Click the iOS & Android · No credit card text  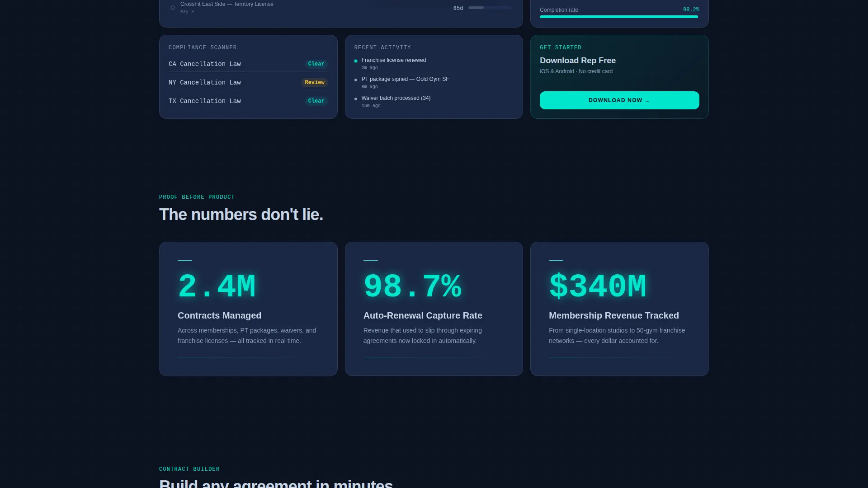576,71
